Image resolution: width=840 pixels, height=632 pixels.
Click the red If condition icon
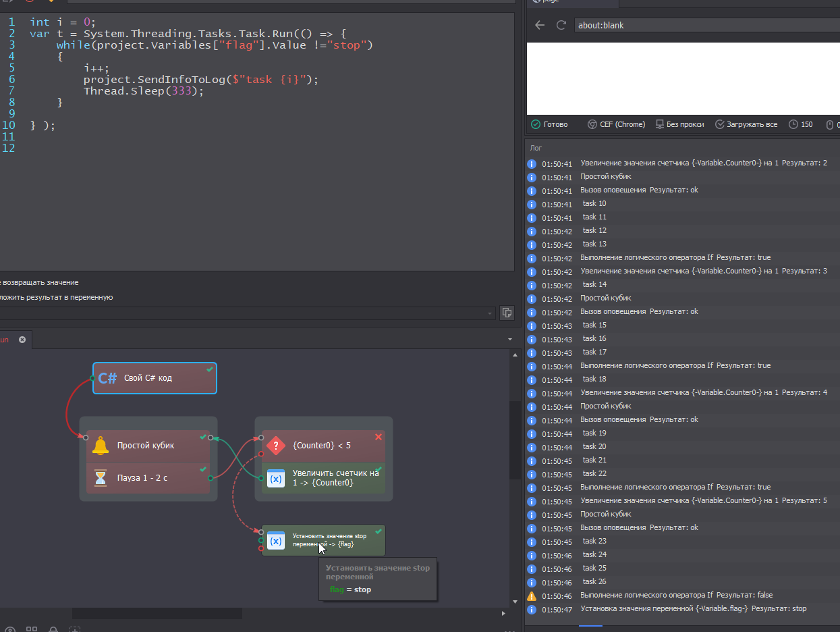pyautogui.click(x=276, y=446)
